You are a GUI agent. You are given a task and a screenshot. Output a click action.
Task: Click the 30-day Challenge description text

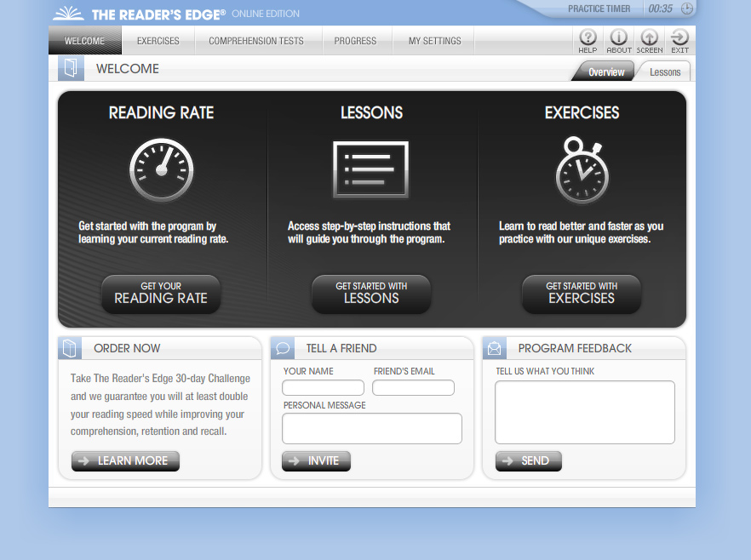(x=160, y=404)
